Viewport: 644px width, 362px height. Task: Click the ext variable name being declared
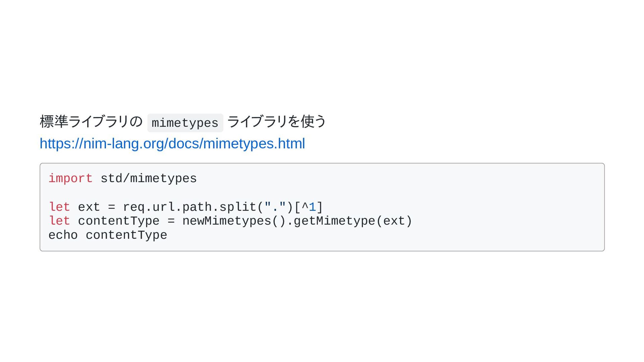coord(89,207)
